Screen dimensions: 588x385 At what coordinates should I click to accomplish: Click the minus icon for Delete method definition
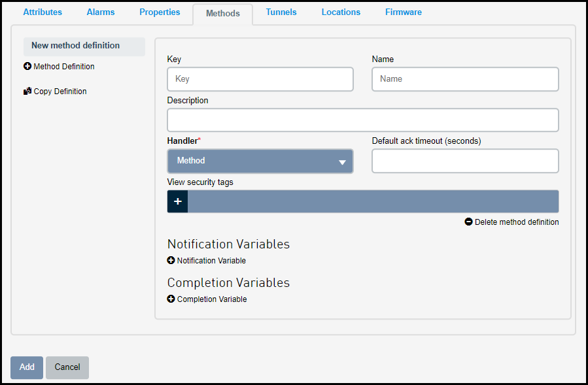[468, 222]
